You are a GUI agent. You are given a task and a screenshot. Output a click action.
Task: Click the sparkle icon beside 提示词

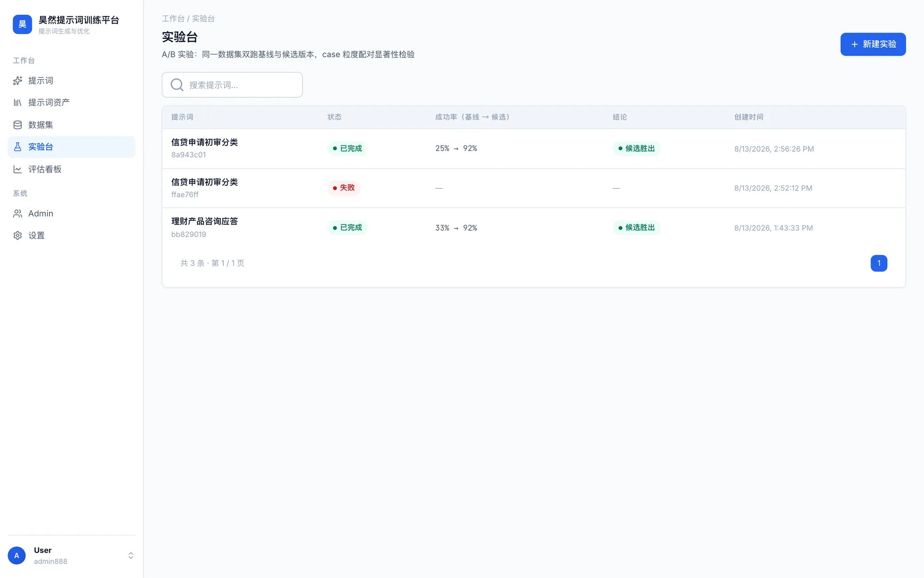(x=18, y=80)
